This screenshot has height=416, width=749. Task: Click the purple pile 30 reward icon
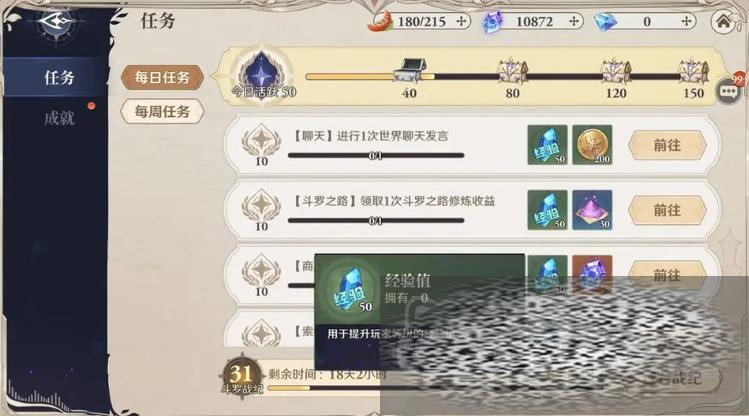[592, 210]
